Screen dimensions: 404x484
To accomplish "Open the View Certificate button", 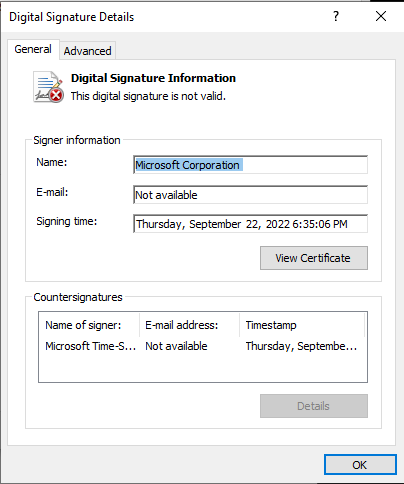I will point(314,258).
